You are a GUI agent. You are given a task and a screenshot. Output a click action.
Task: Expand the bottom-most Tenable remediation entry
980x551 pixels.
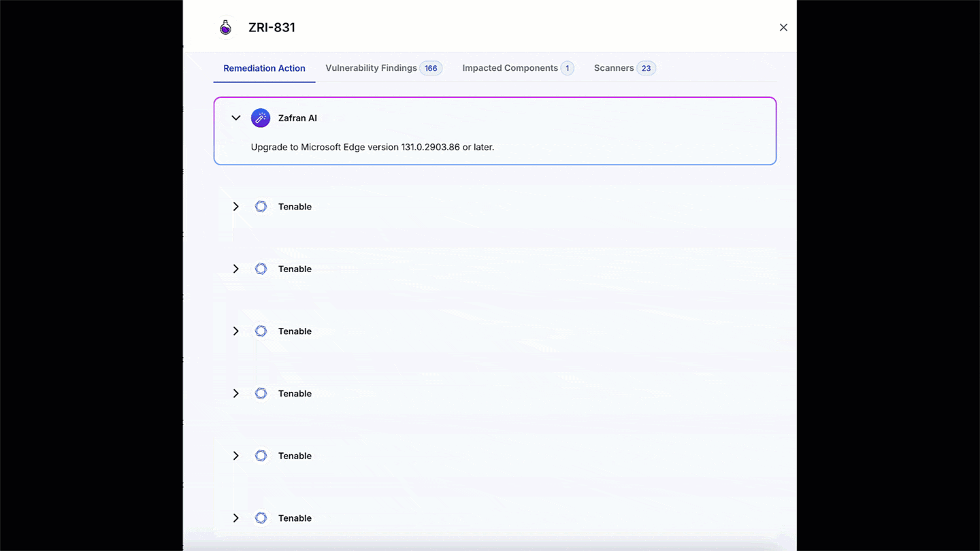pyautogui.click(x=236, y=518)
